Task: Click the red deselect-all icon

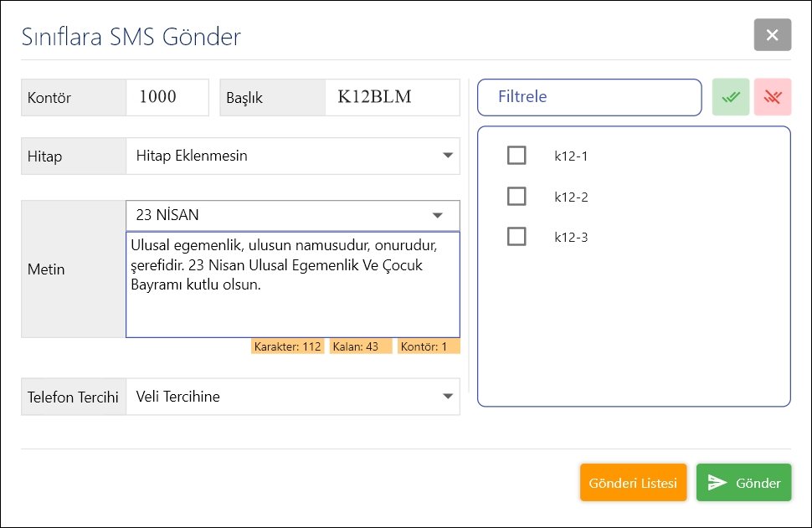Action: coord(772,97)
